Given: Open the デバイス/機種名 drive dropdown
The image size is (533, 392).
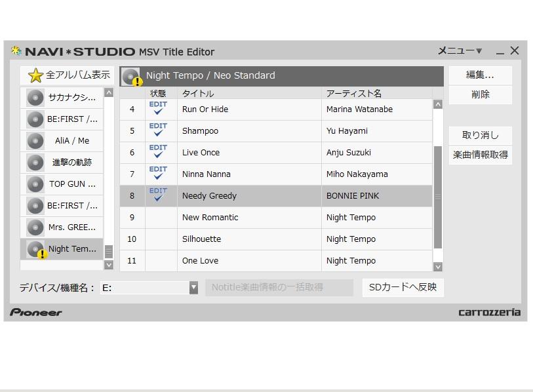Looking at the screenshot, I should point(193,288).
